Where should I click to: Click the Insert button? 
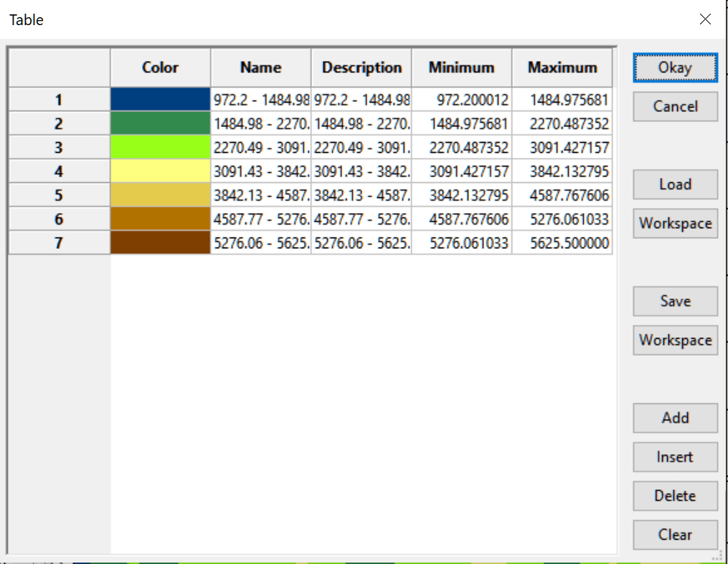pyautogui.click(x=674, y=457)
